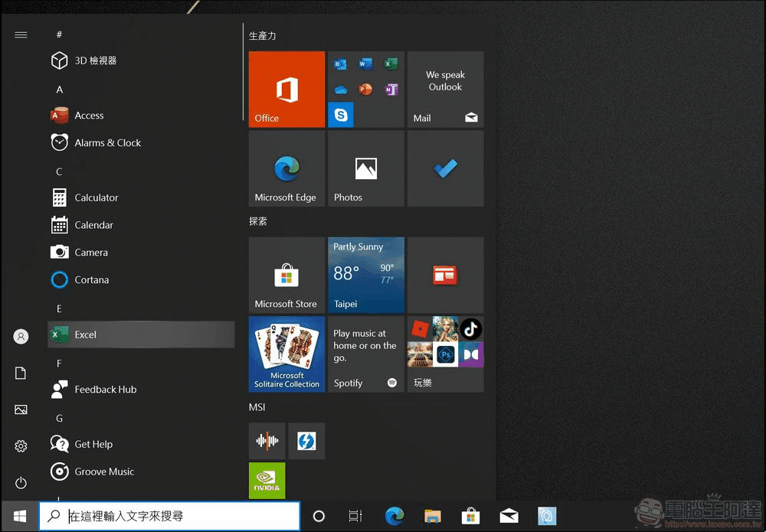Click the letter "G" header in the app list
The image size is (766, 532).
[x=59, y=418]
